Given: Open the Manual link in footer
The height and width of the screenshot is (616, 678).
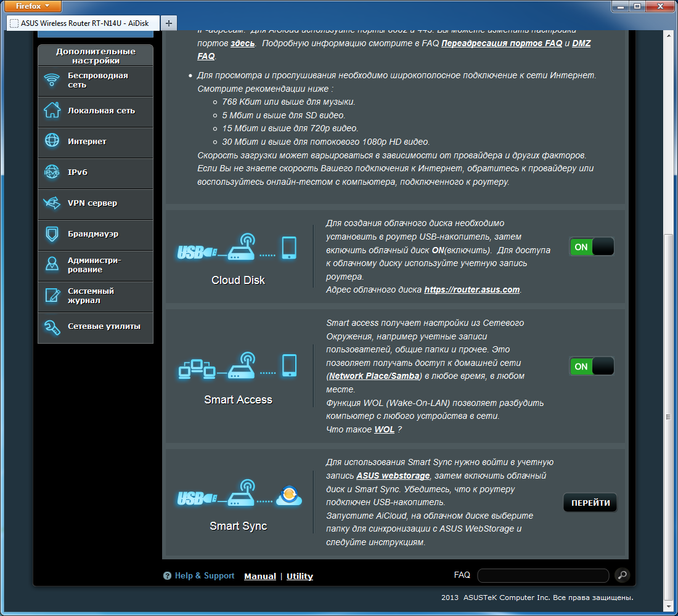Looking at the screenshot, I should (260, 576).
